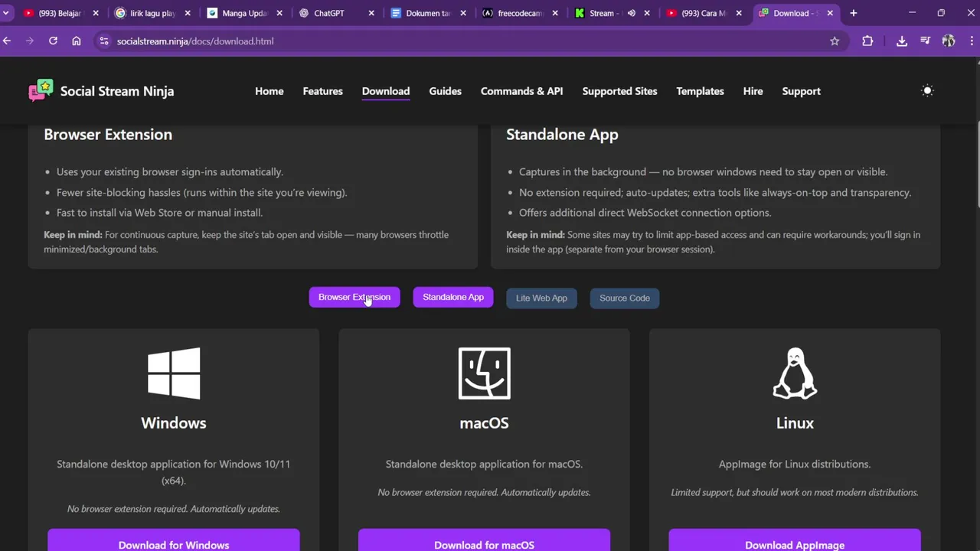Select the Standalone App filter button
This screenshot has height=551, width=980.
click(453, 297)
